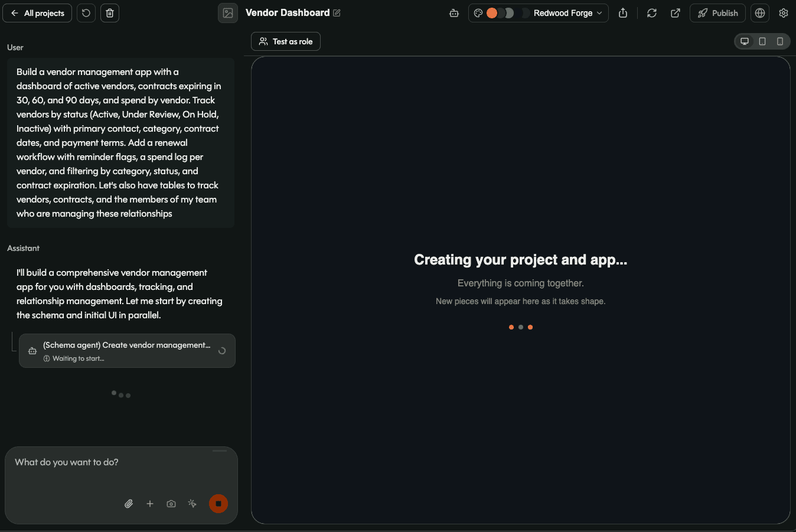Switch preview to mobile view

click(780, 41)
